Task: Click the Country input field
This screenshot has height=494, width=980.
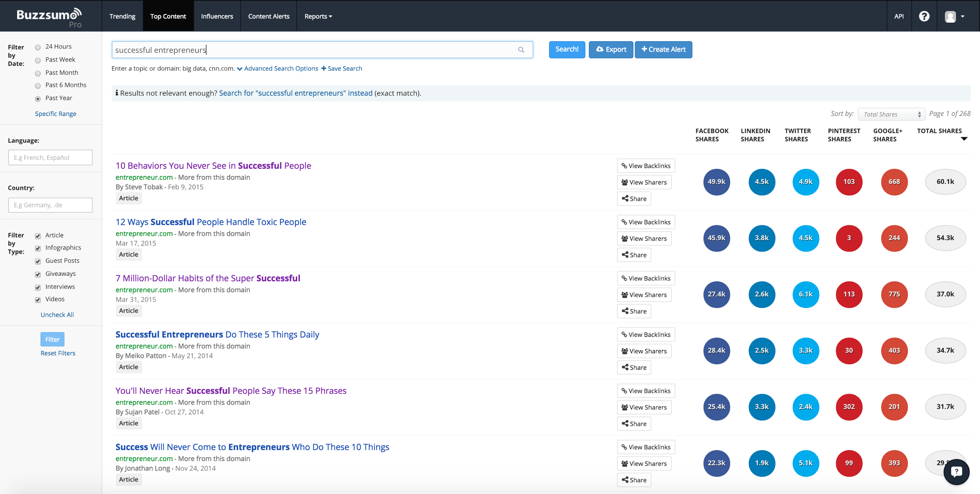Action: (x=50, y=205)
